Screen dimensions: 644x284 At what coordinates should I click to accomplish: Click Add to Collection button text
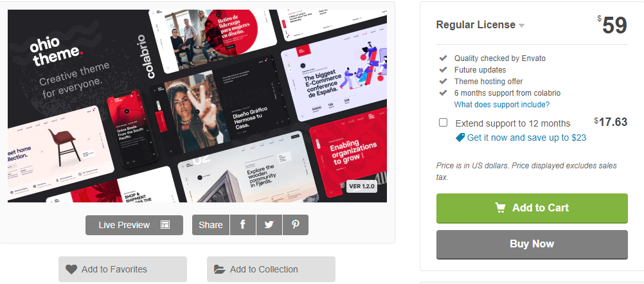(264, 269)
